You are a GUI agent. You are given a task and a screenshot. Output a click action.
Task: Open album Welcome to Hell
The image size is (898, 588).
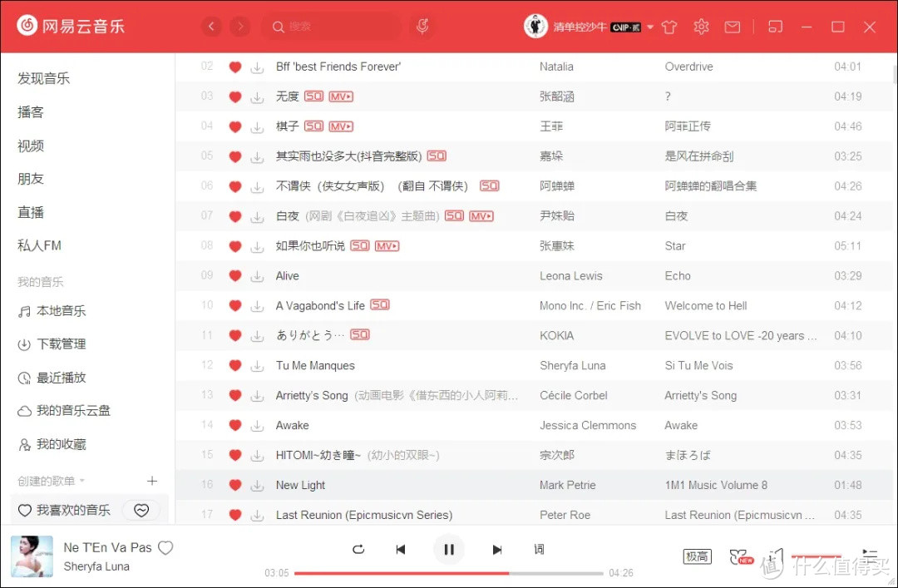(x=706, y=305)
